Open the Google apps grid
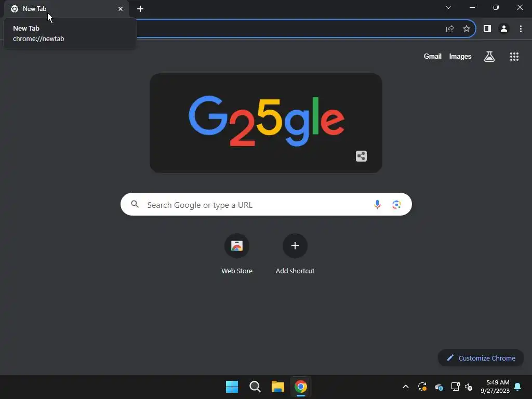 [514, 57]
